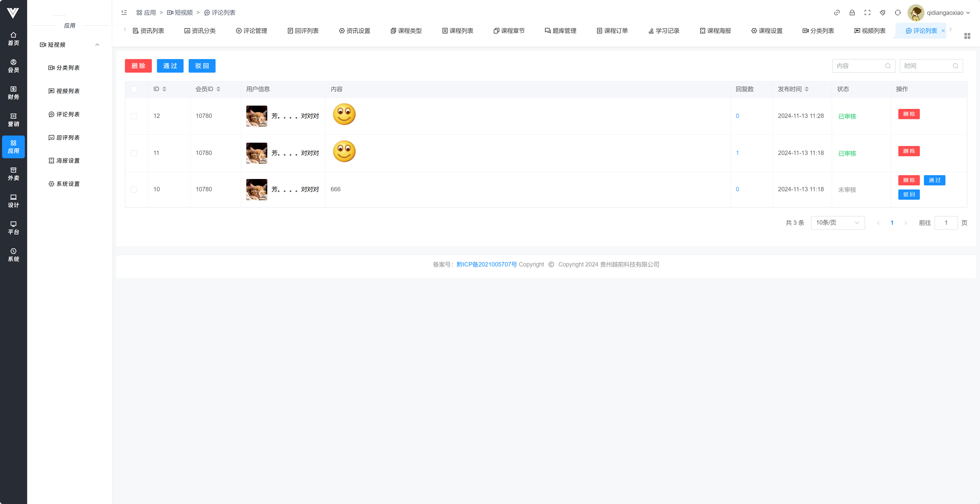Switch to the 课程订单 tab
The height and width of the screenshot is (504, 980).
click(x=612, y=31)
